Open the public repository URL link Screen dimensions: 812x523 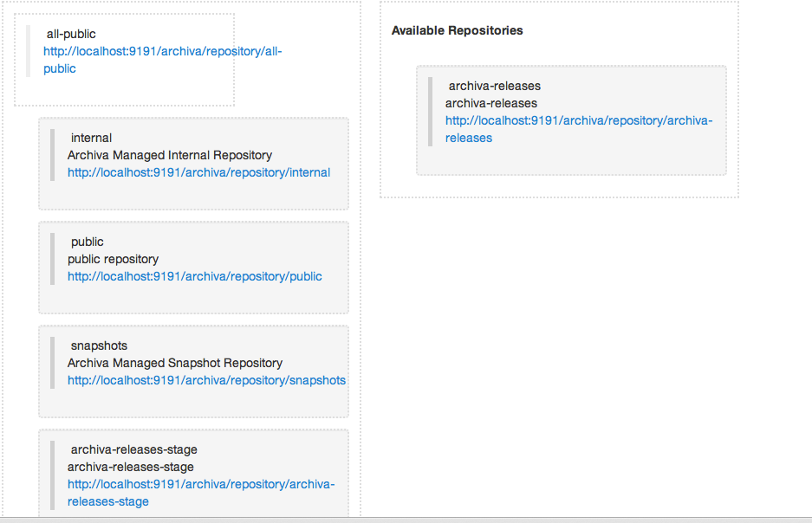pos(194,276)
